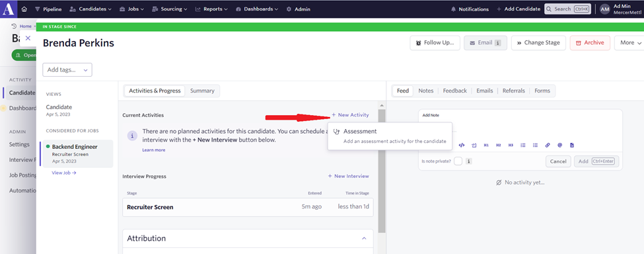Switch to the Summary tab
The width and height of the screenshot is (644, 254).
tap(202, 91)
